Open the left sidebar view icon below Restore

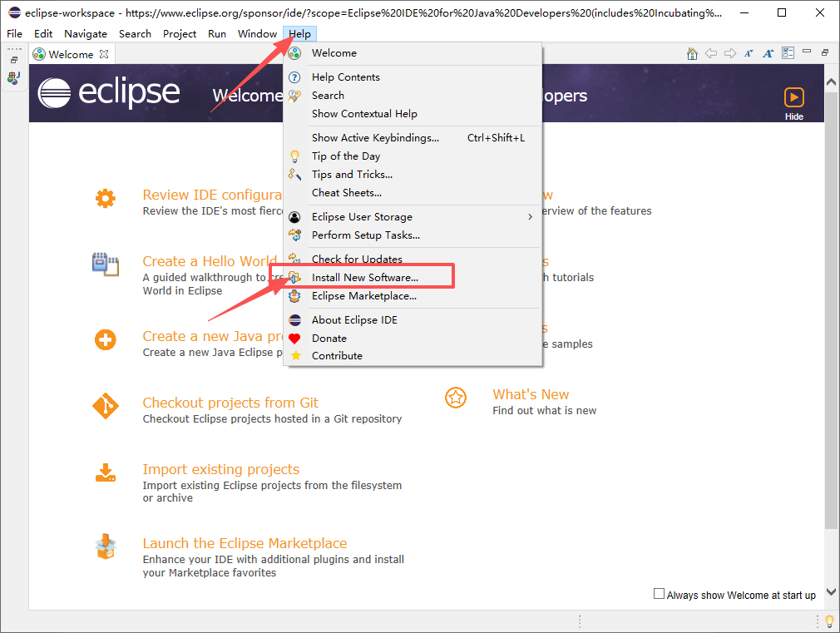point(14,78)
